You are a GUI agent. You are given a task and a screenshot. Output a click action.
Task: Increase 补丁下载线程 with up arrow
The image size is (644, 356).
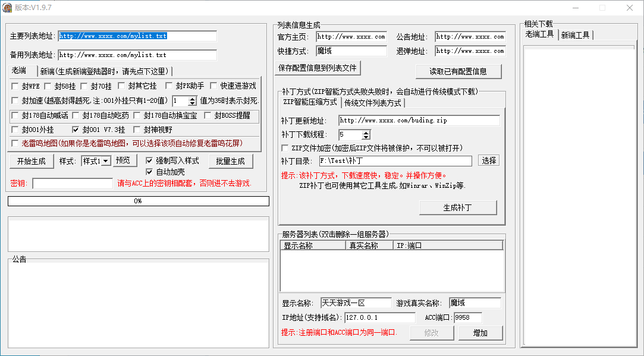pyautogui.click(x=366, y=132)
